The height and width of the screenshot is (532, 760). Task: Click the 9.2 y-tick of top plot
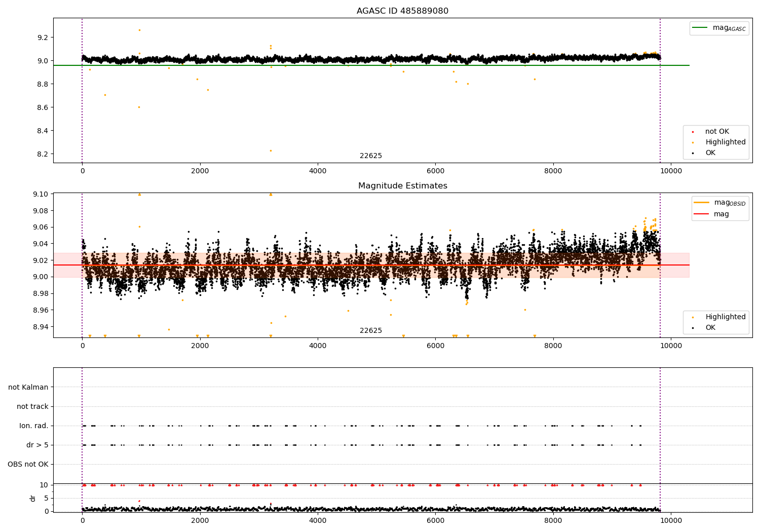(42, 37)
